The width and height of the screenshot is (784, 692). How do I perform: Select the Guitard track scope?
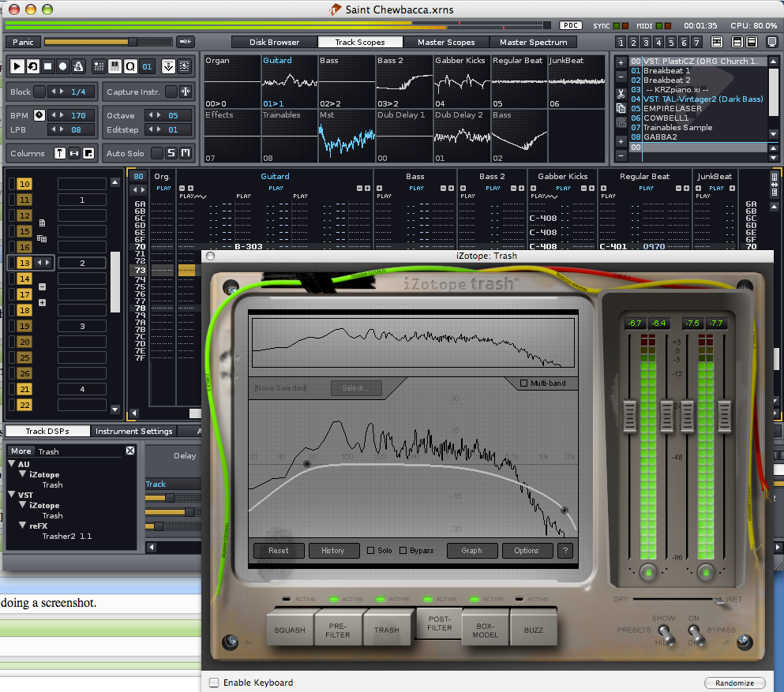[290, 81]
